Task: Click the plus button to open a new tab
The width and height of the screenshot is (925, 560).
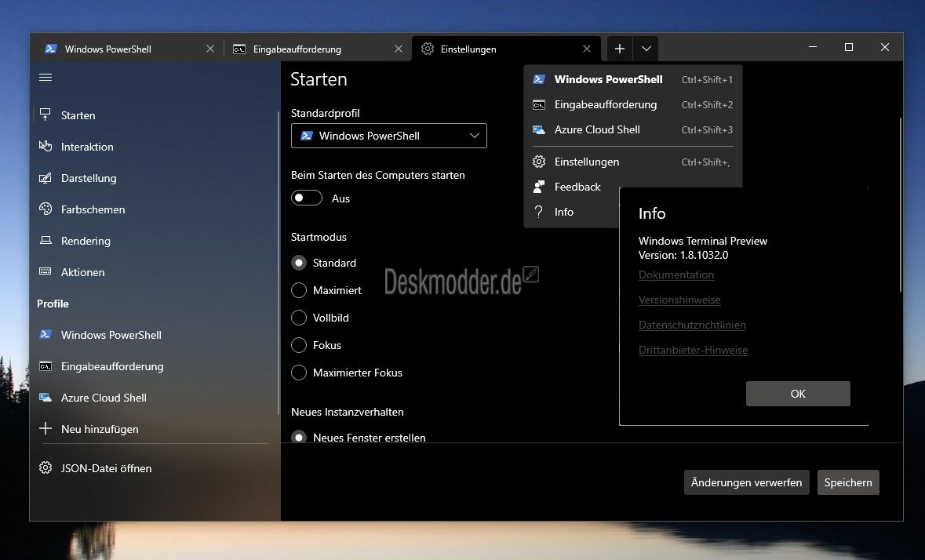Action: coord(620,49)
